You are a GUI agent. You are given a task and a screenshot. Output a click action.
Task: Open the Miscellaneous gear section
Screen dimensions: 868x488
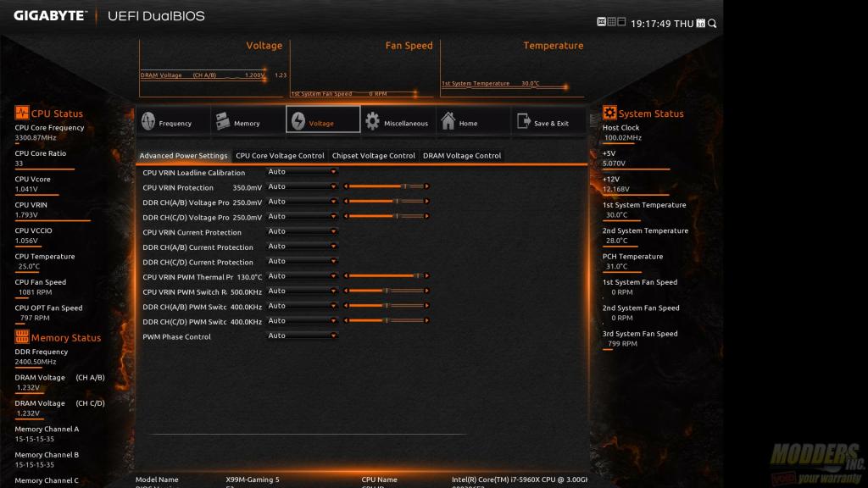(x=397, y=122)
